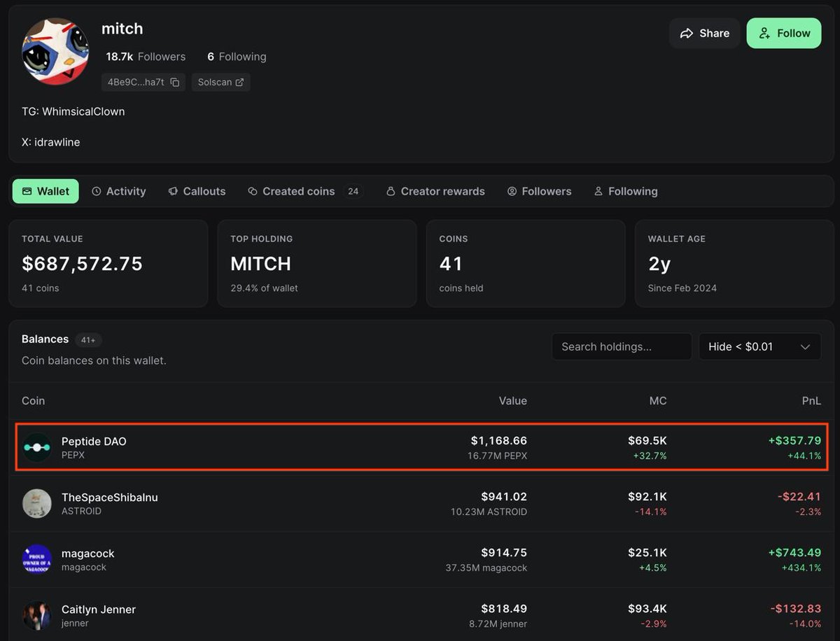Click the $69.5K market cap value
840x641 pixels.
click(x=647, y=441)
